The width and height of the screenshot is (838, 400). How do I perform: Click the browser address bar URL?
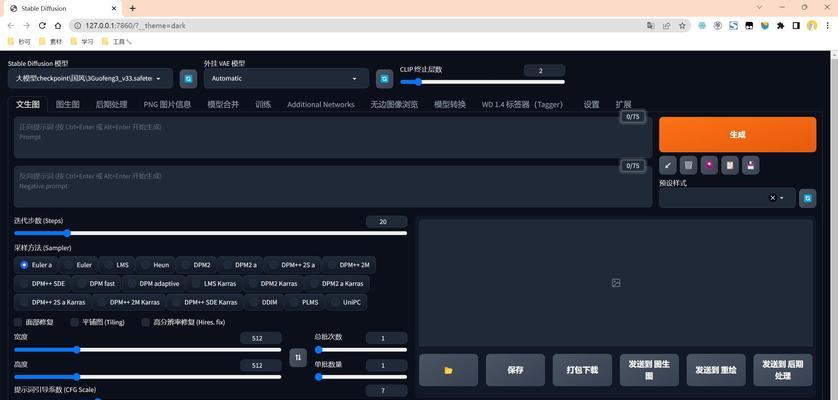135,25
